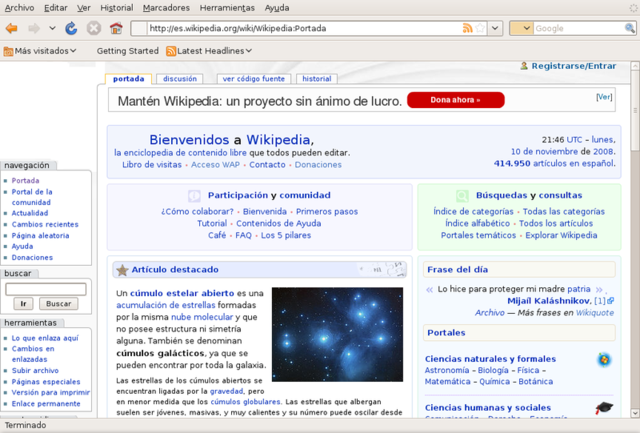Viewport: 640px width, 433px height.
Task: Open the Marcadores menu
Action: coord(166,8)
